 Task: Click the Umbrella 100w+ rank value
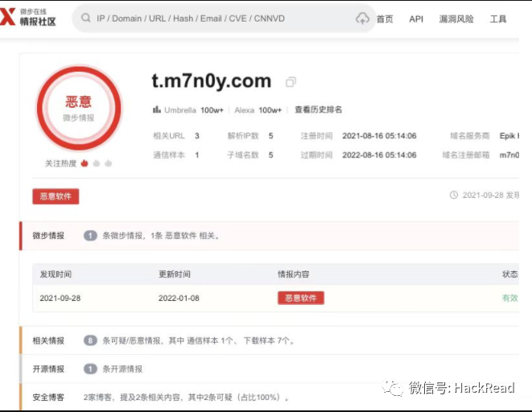(212, 110)
